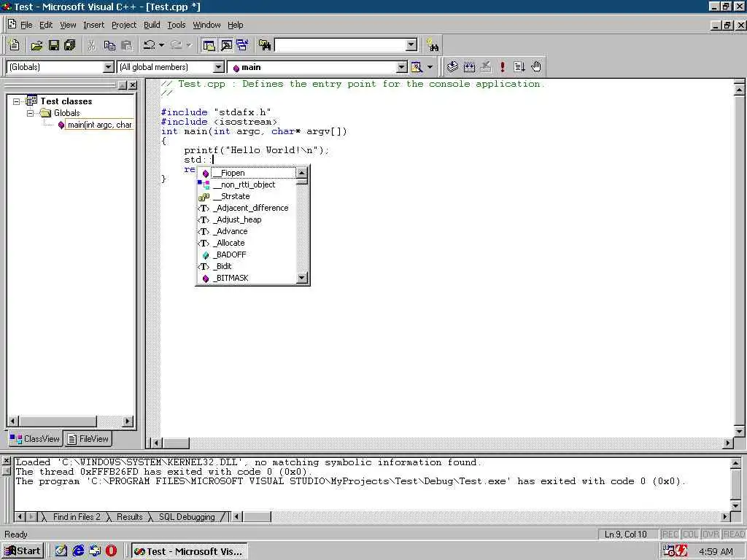The image size is (747, 560).
Task: Open the All global members dropdown
Action: pos(219,67)
